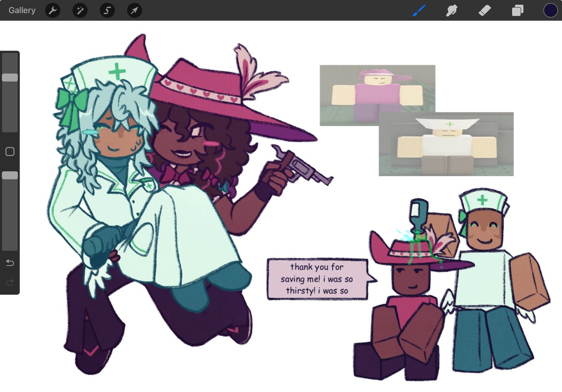Click the nurse hat Roblox reference image
This screenshot has width=562, height=392.
[x=446, y=144]
